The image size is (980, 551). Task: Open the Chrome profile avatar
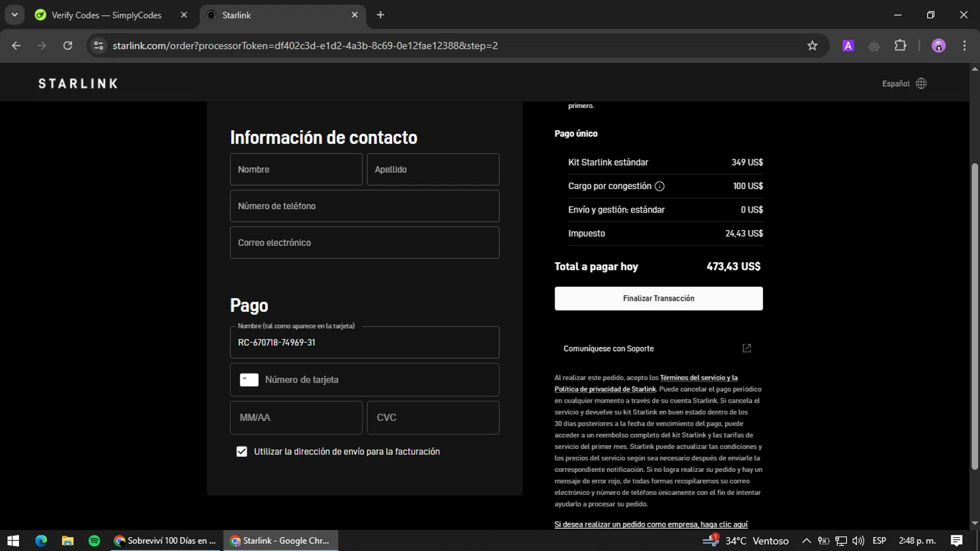coord(939,46)
